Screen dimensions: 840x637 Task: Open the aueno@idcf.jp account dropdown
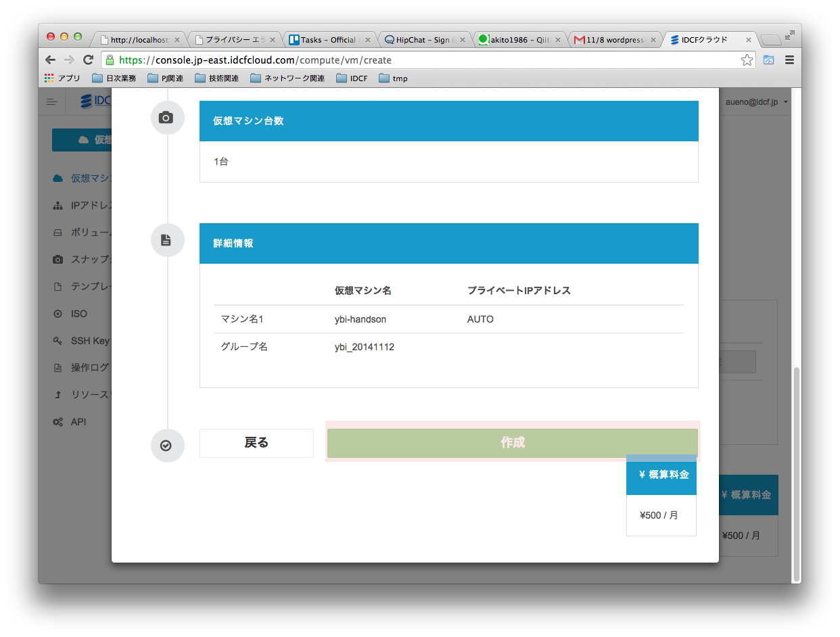click(x=753, y=101)
